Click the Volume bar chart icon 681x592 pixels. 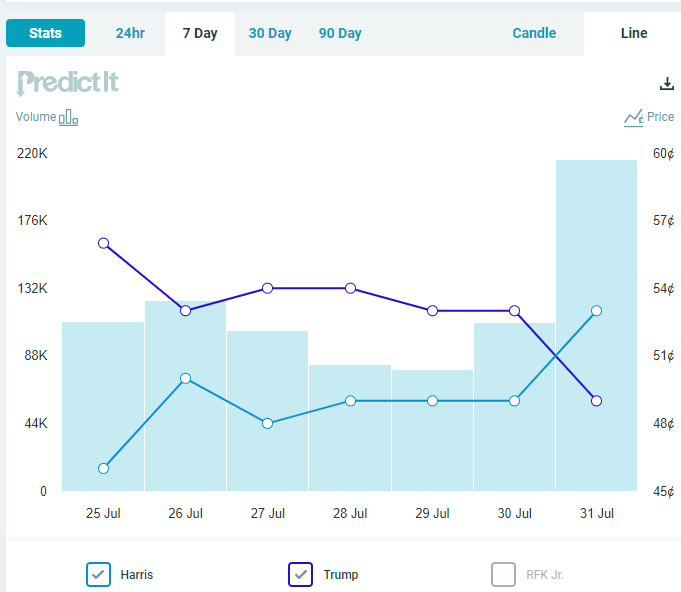click(68, 118)
